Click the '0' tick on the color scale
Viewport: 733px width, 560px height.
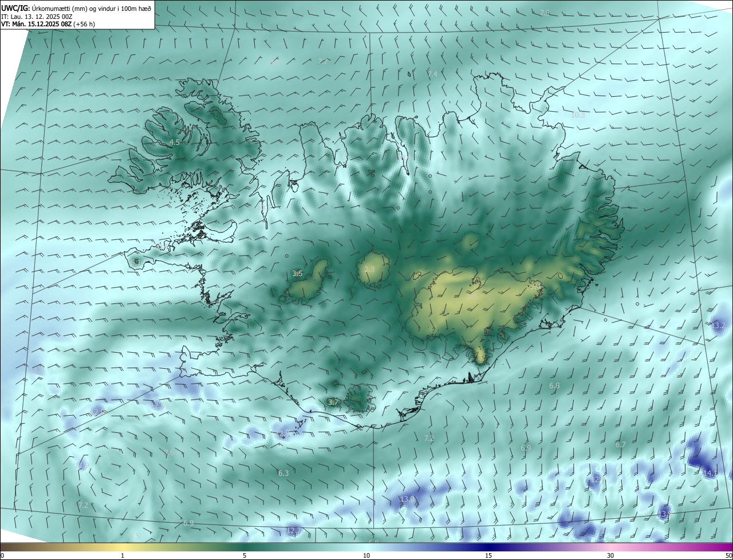[2, 556]
